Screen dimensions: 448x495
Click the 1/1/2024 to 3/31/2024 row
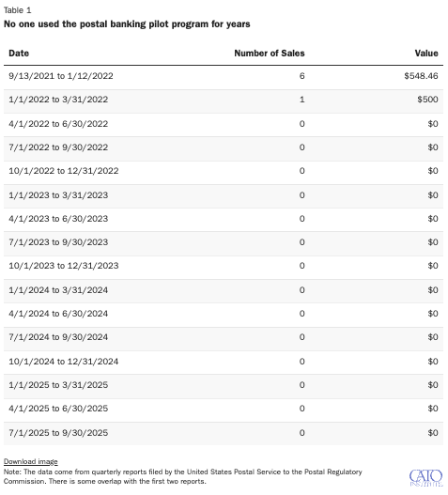(x=224, y=290)
